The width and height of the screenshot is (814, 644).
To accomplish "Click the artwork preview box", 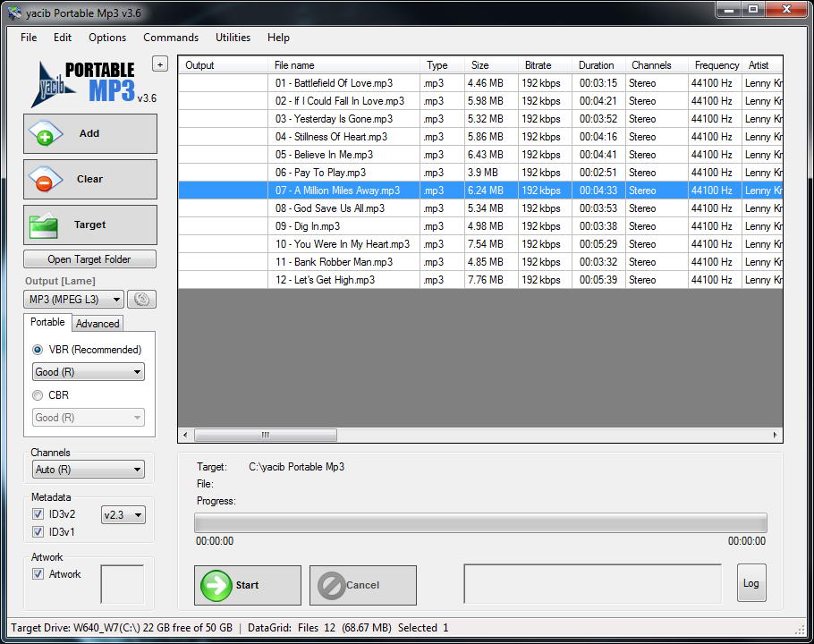I will tap(122, 584).
